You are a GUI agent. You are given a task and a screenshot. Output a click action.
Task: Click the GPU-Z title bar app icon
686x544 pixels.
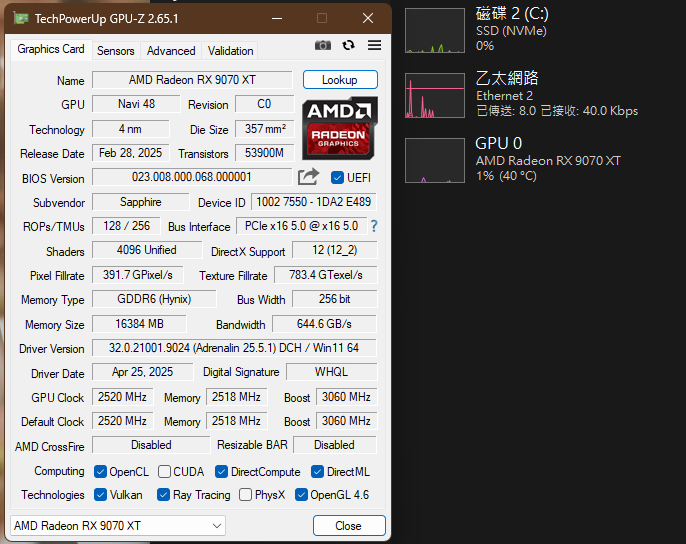pos(21,18)
